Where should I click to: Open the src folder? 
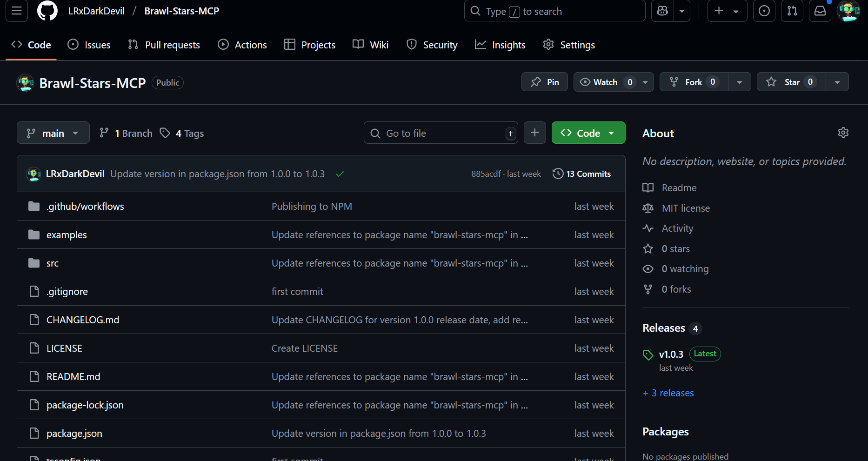[x=53, y=263]
